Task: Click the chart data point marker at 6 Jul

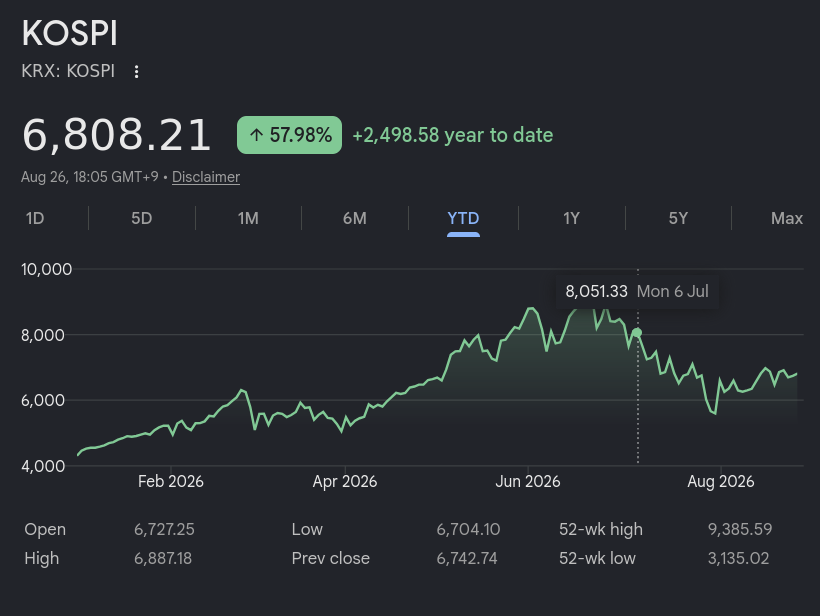Action: coord(637,333)
